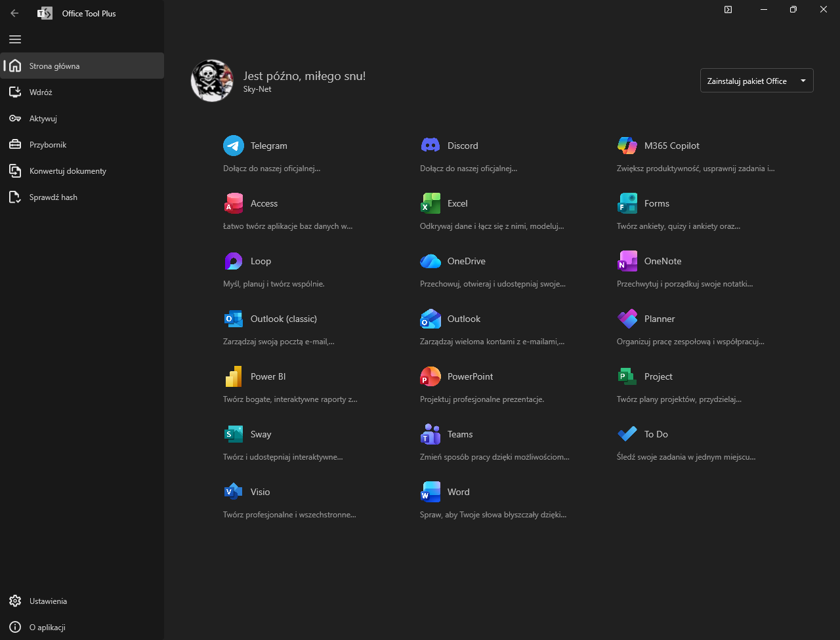Click the Visio name label
Viewport: 840px width, 640px height.
(x=261, y=492)
